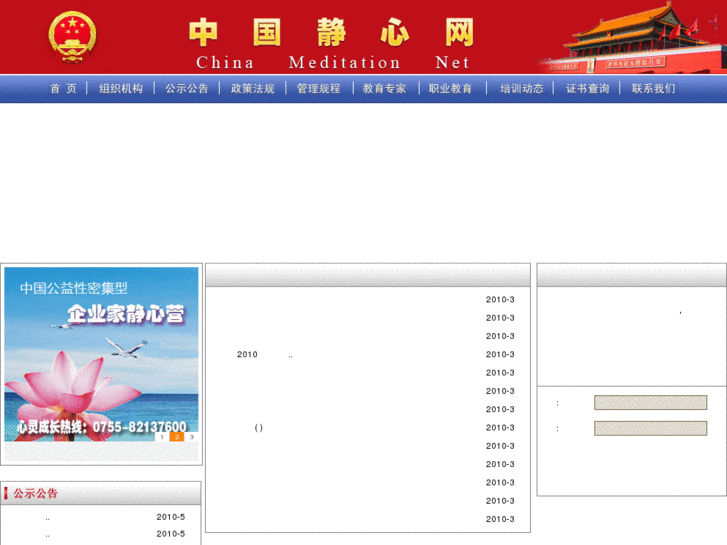Open the 首页 navigation item
Viewport: 727px width, 545px height.
click(x=64, y=89)
